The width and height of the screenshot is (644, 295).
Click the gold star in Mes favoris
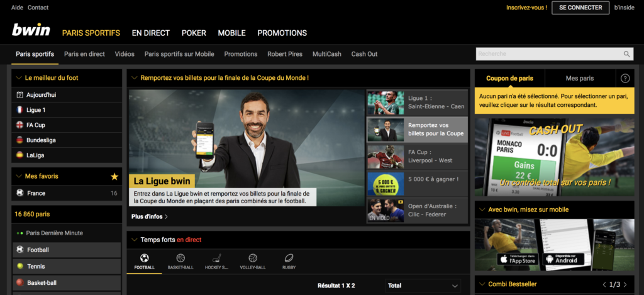(114, 177)
